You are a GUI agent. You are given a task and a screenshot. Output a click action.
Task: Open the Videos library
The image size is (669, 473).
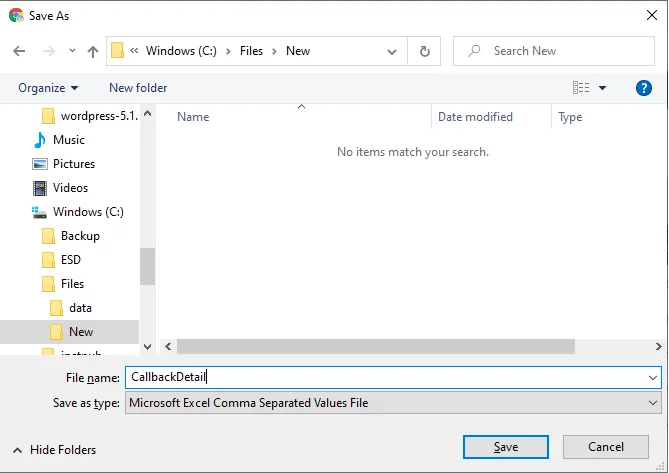pos(70,188)
